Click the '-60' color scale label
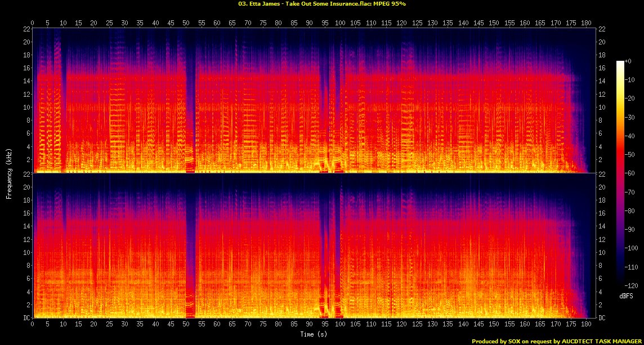The image size is (644, 345). (629, 173)
